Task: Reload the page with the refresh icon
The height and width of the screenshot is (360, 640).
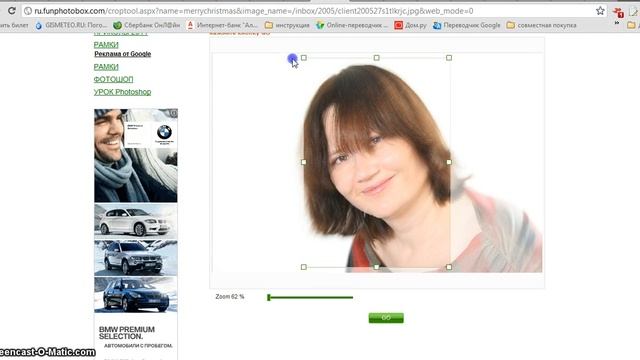Action: [x=11, y=11]
